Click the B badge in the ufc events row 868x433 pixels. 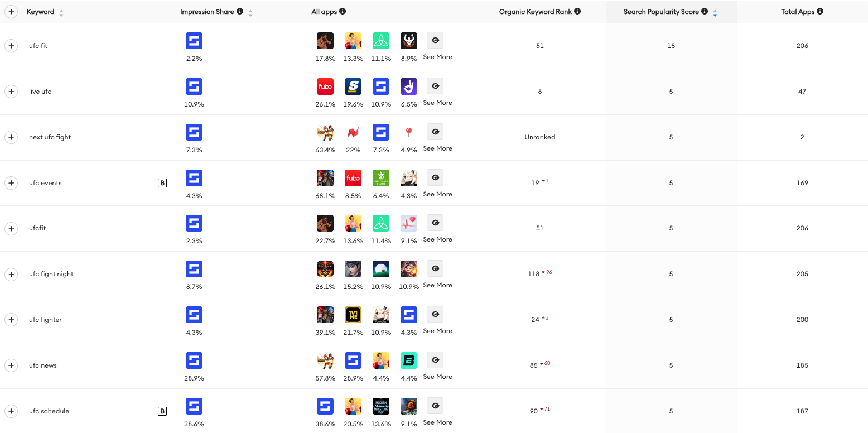tap(162, 183)
